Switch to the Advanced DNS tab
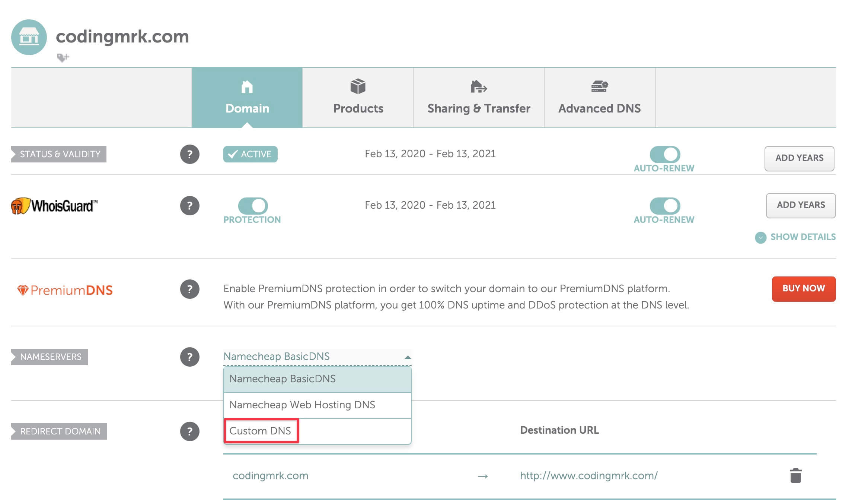The height and width of the screenshot is (500, 868). coord(600,98)
